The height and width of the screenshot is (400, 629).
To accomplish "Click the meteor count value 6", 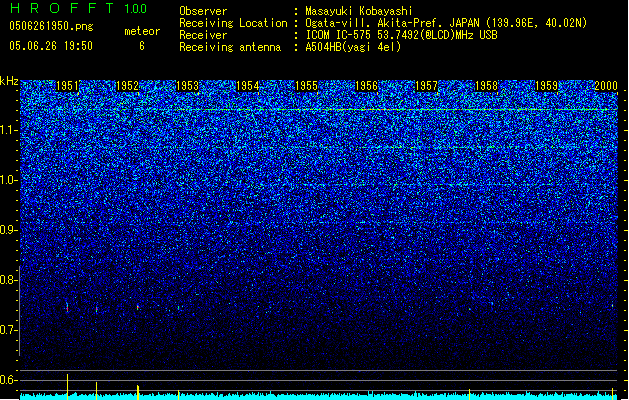I will [x=142, y=46].
